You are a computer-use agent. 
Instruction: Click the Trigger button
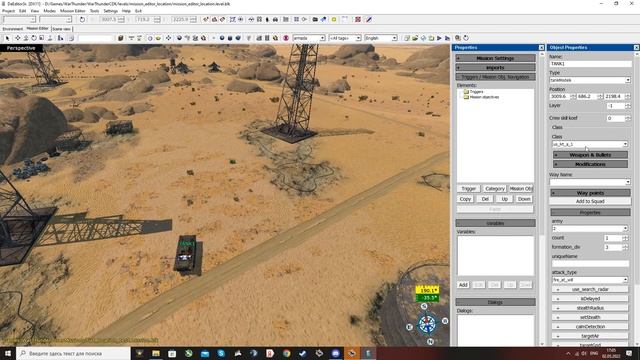tap(469, 189)
